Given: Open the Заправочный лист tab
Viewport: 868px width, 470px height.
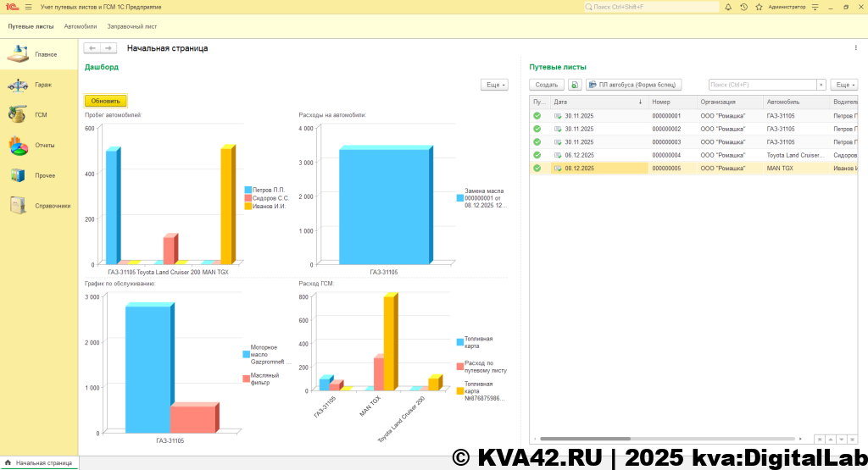Looking at the screenshot, I should [x=131, y=26].
